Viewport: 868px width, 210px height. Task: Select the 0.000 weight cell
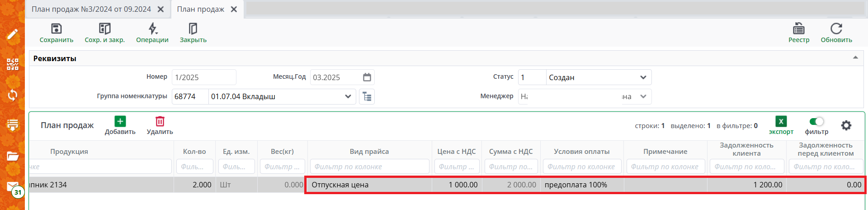pyautogui.click(x=282, y=185)
